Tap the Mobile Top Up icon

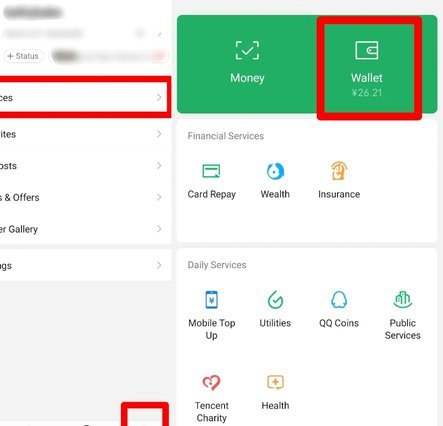(212, 300)
